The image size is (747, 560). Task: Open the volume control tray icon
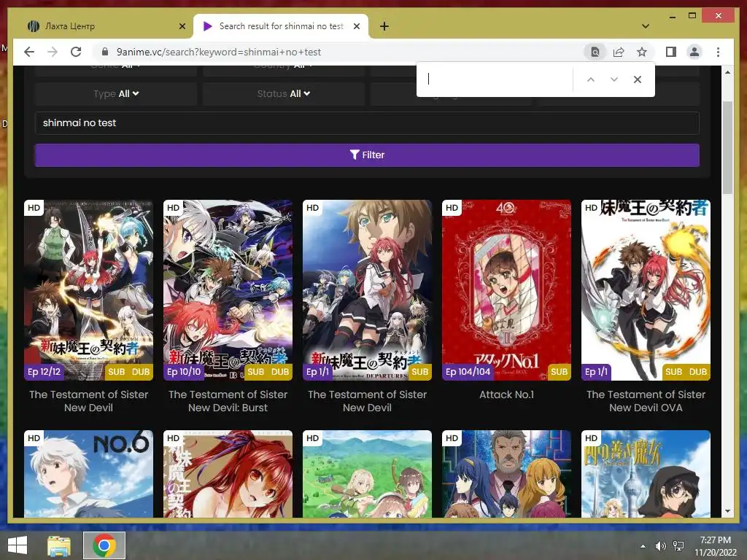coord(660,545)
